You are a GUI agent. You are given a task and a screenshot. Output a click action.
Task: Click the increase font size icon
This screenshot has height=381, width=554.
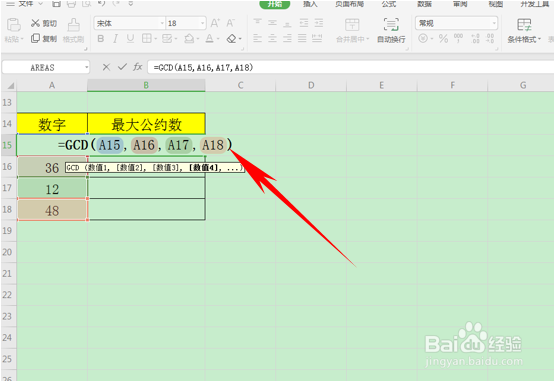tap(215, 23)
